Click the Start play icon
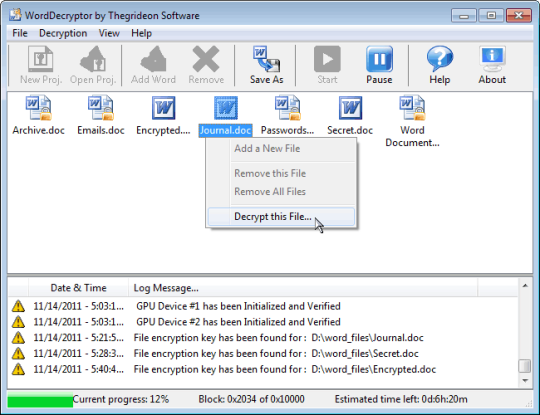The width and height of the screenshot is (540, 415). 327,59
